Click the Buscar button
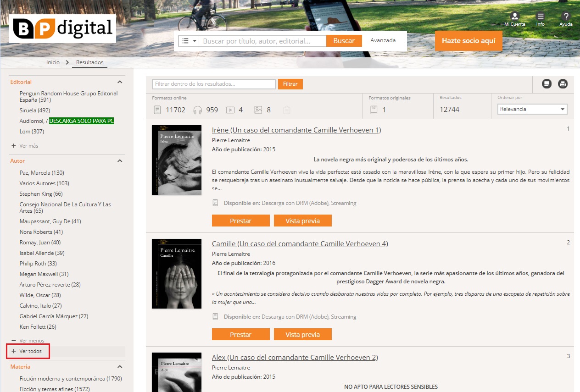This screenshot has width=580, height=392. tap(344, 41)
